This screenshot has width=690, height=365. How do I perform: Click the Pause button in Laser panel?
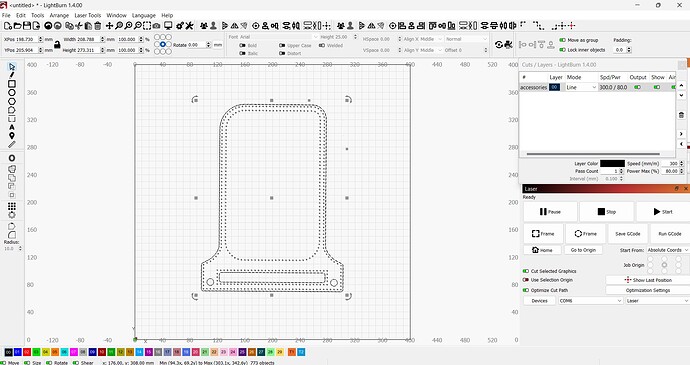tap(550, 212)
